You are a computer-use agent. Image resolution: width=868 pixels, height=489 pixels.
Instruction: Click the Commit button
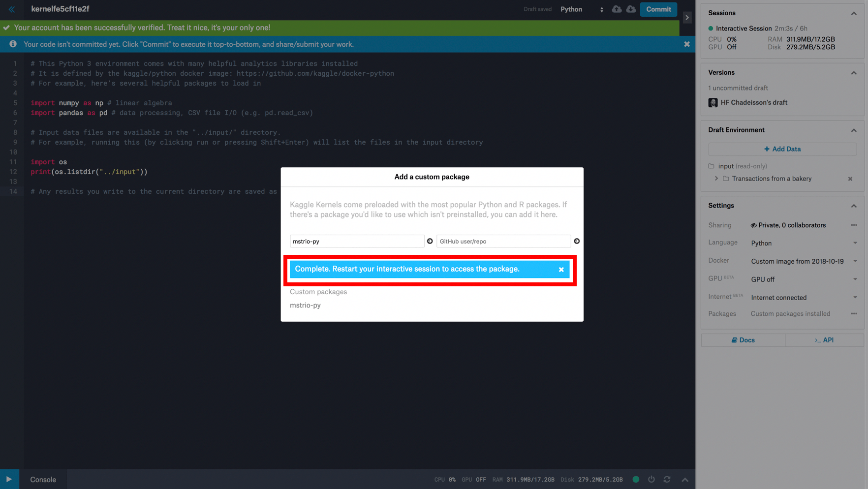point(658,9)
